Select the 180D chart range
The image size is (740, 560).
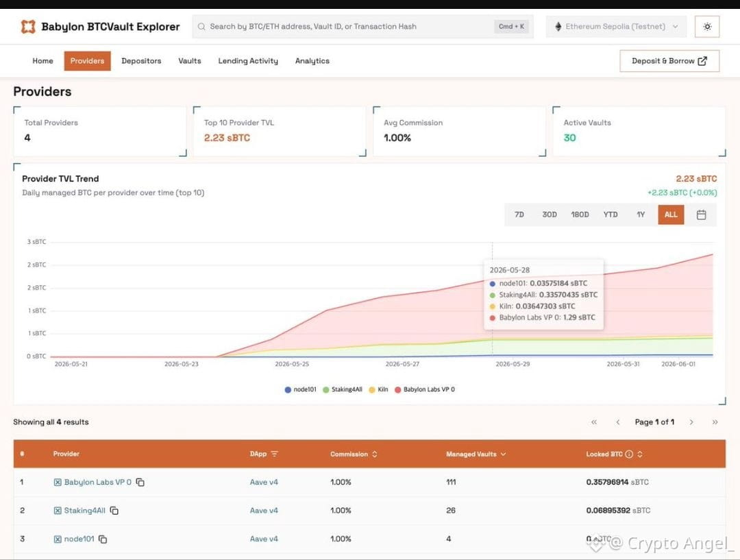pos(580,215)
